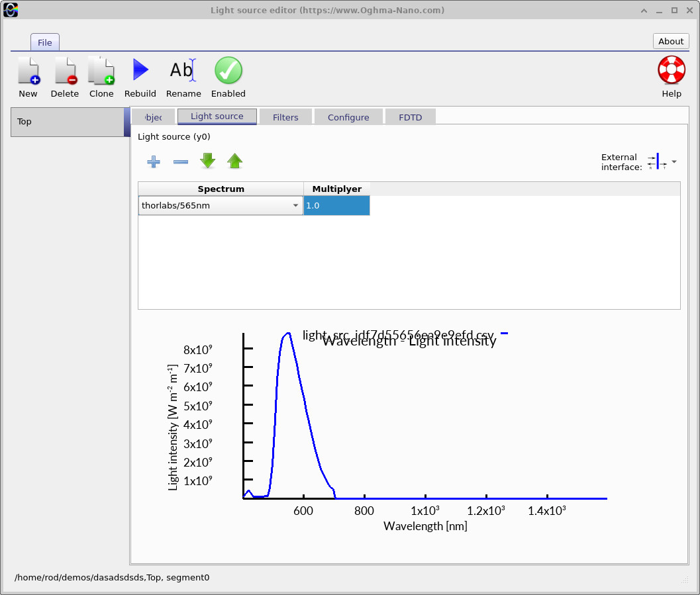Rename the light source
Viewport: 700px width, 595px height.
[x=183, y=77]
